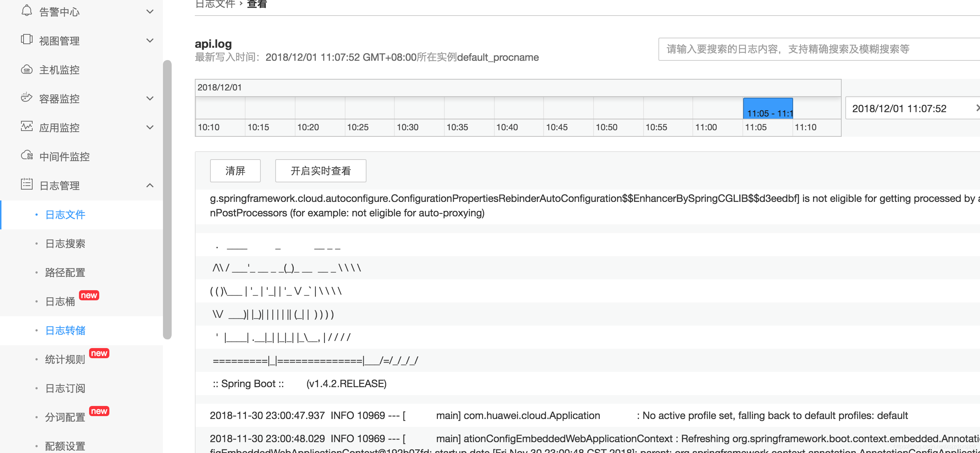Open the 日志搜索 submenu item
Screen dimensions: 980x453
[x=65, y=244]
